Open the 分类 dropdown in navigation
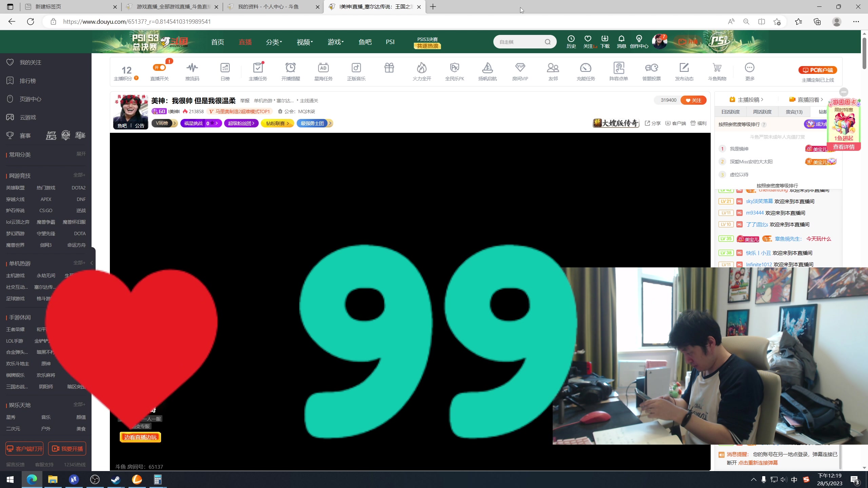This screenshot has height=488, width=868. click(274, 42)
